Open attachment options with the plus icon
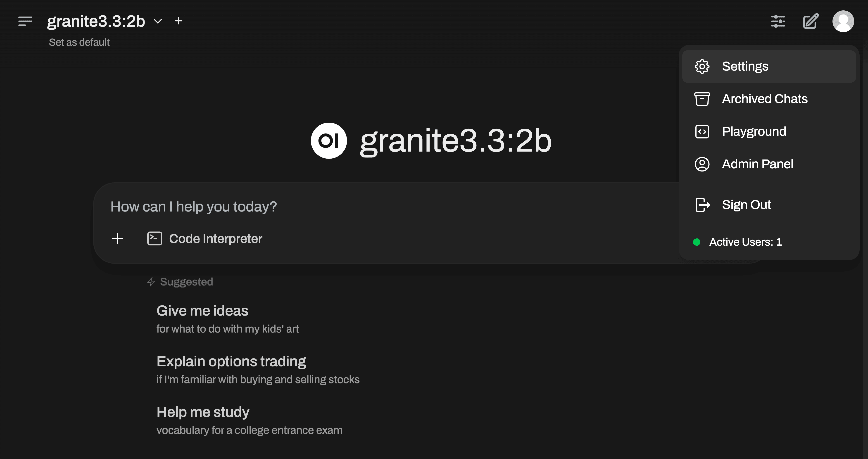This screenshot has width=868, height=459. tap(118, 238)
